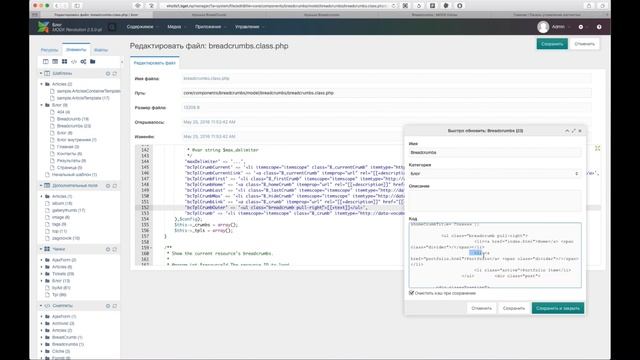Open the search magnifier in MODX header

point(112,27)
